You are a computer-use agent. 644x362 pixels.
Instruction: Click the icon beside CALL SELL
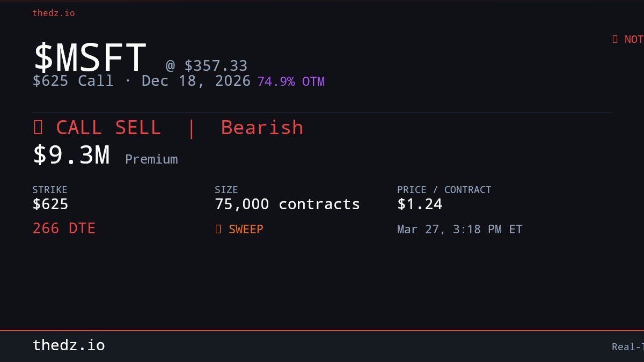pyautogui.click(x=38, y=128)
